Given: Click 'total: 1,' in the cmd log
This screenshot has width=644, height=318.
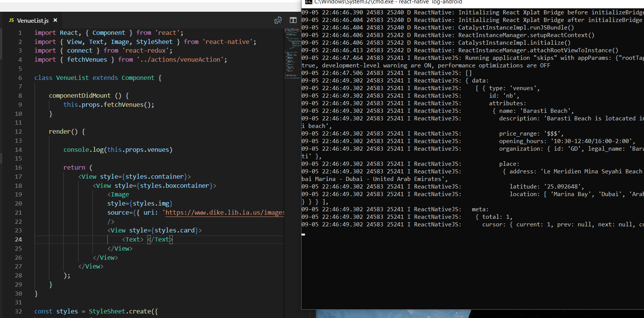Looking at the screenshot, I should [497, 217].
